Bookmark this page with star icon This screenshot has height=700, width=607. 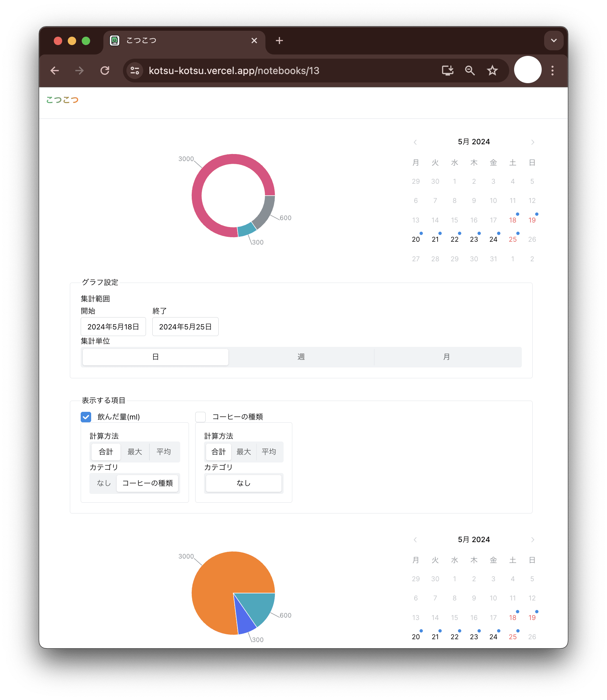pyautogui.click(x=492, y=71)
